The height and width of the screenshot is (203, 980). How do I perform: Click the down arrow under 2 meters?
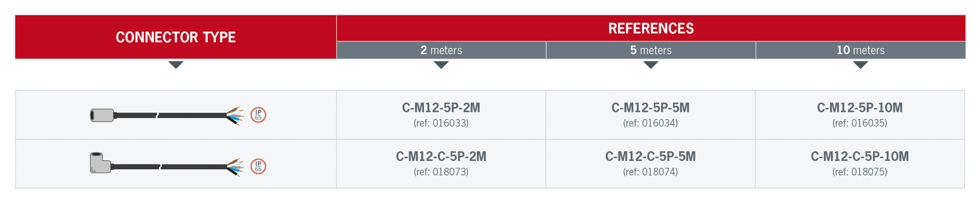click(441, 65)
